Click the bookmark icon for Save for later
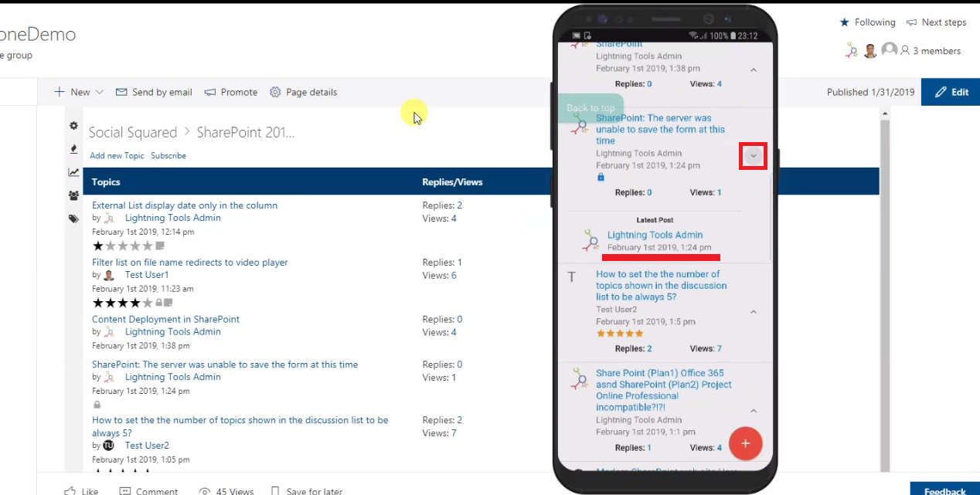 pos(274,491)
